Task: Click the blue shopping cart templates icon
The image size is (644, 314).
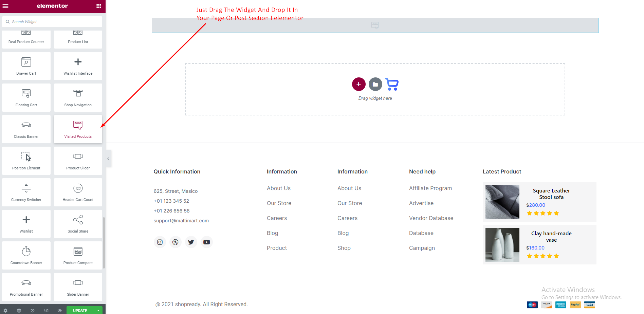Action: point(392,84)
